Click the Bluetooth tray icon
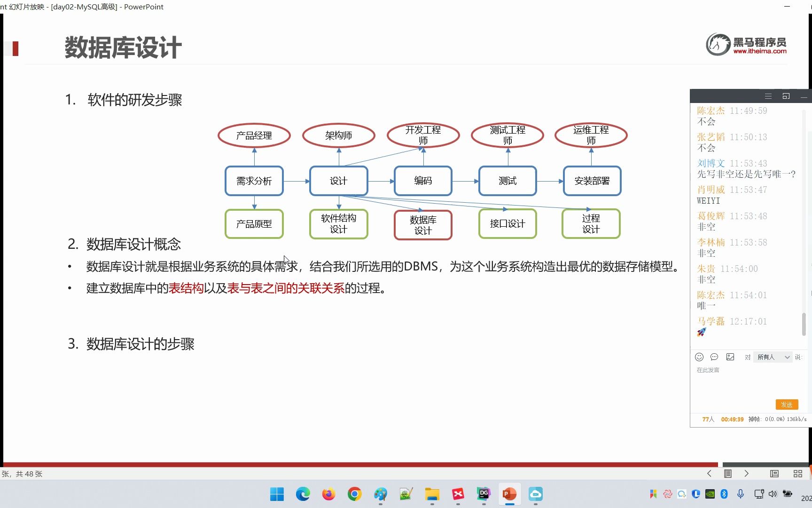Image resolution: width=812 pixels, height=508 pixels. pos(724,494)
